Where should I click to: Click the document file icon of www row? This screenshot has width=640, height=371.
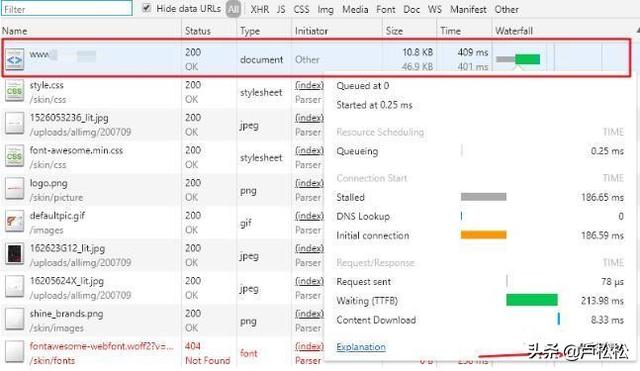point(14,60)
